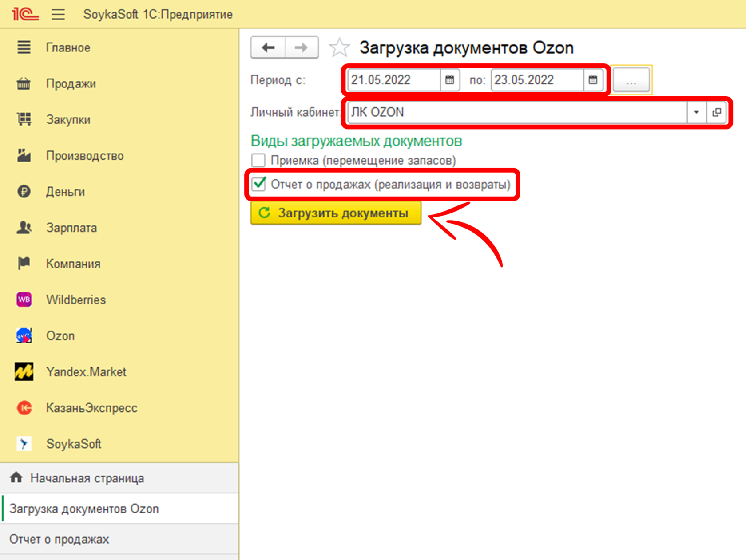
Task: Click the Загрузка документов Ozon page title
Action: tap(467, 47)
